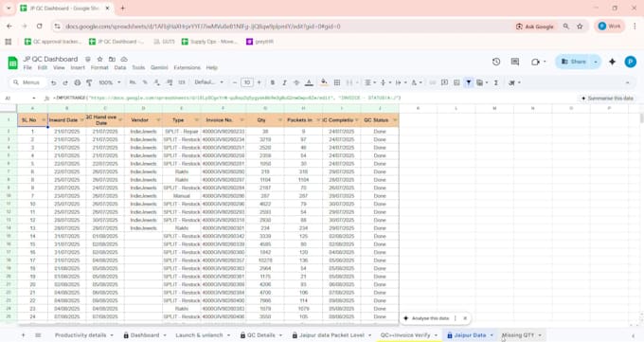Open the font Default dropdown
Screen dimensions: 644x342
click(208, 82)
